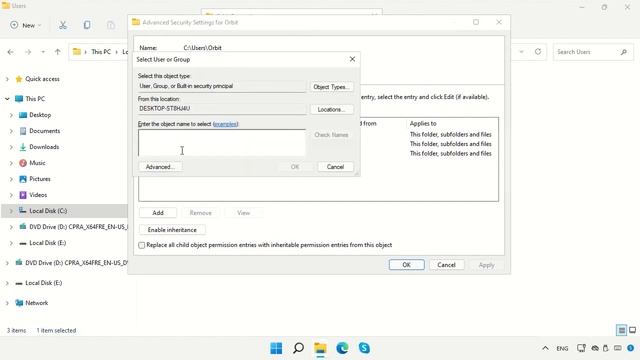Open taskbar Search
Viewport: 640px width, 360px height.
pos(298,348)
